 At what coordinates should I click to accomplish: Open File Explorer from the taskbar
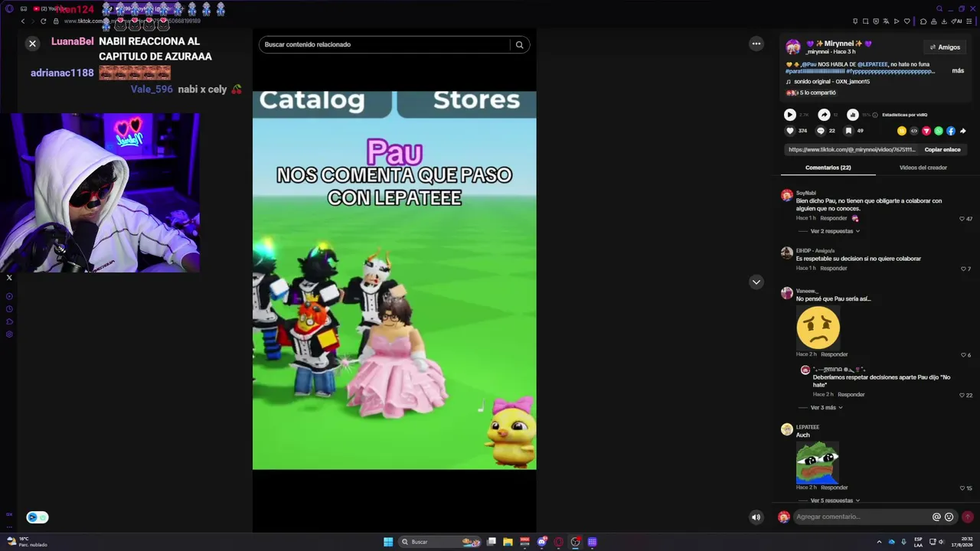(x=508, y=542)
